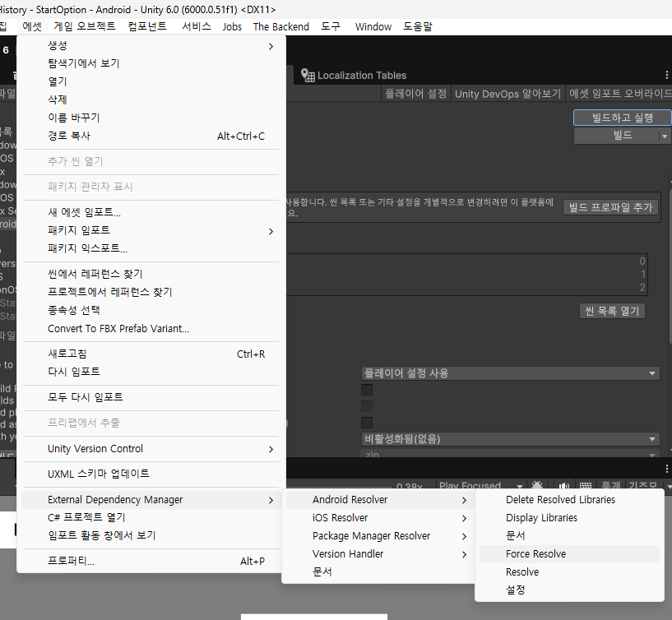The width and height of the screenshot is (672, 620).
Task: Open the 도구 menu
Action: coord(331,26)
